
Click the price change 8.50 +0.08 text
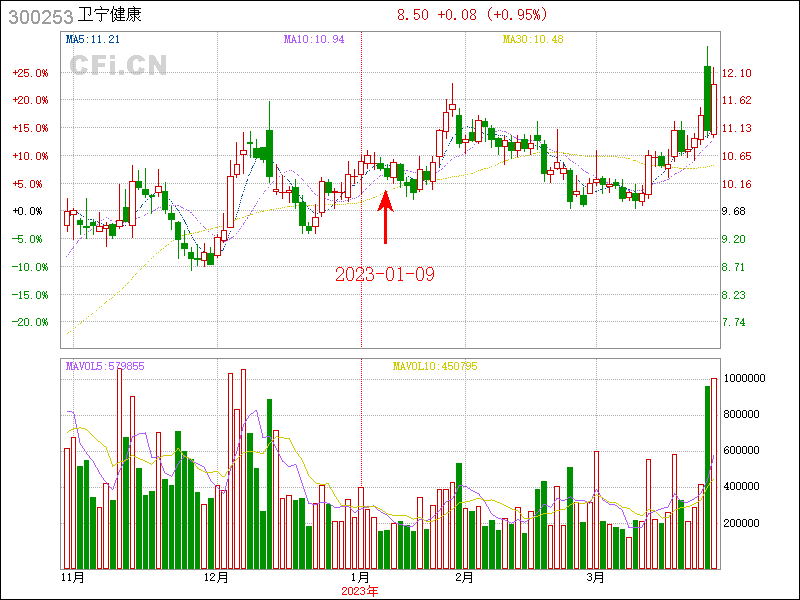click(x=441, y=16)
